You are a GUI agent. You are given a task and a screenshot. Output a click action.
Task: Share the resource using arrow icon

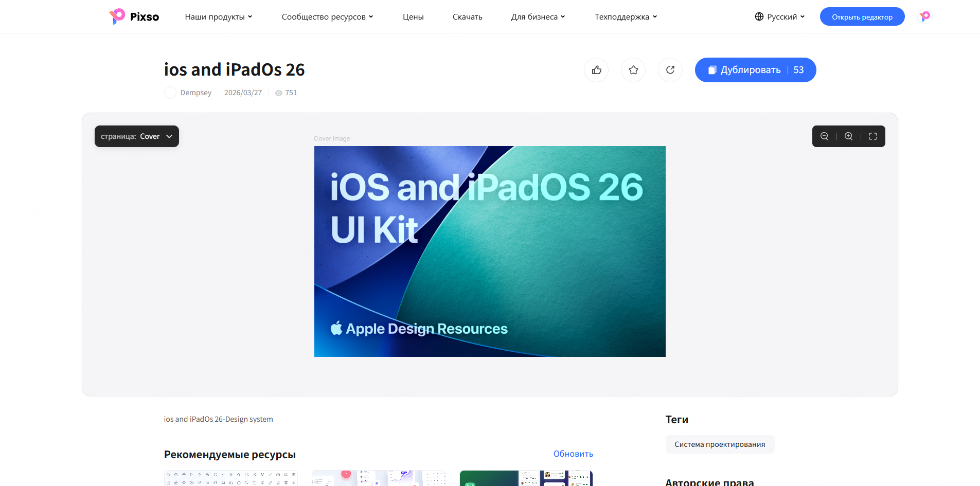coord(670,70)
